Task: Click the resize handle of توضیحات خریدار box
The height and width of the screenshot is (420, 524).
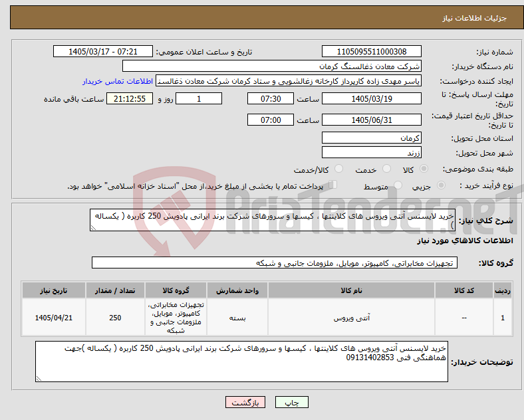Action: pyautogui.click(x=39, y=379)
